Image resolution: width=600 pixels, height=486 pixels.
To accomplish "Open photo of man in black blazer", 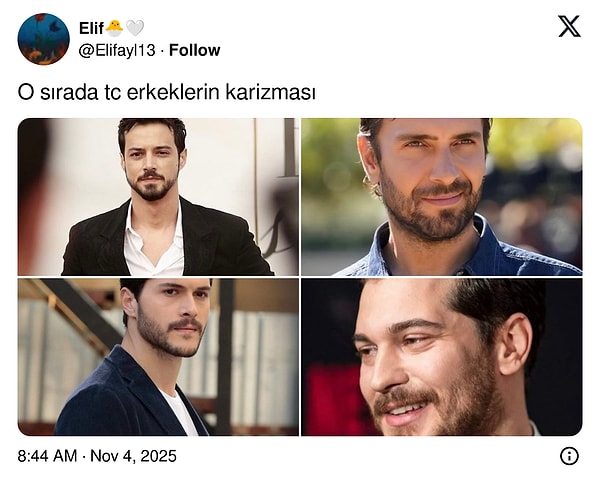I will pyautogui.click(x=158, y=197).
